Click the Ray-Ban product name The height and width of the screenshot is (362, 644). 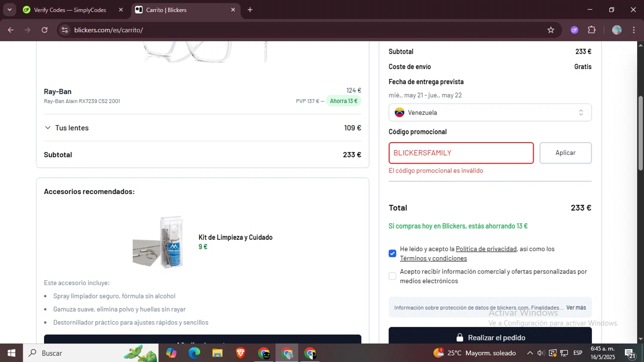pyautogui.click(x=58, y=91)
